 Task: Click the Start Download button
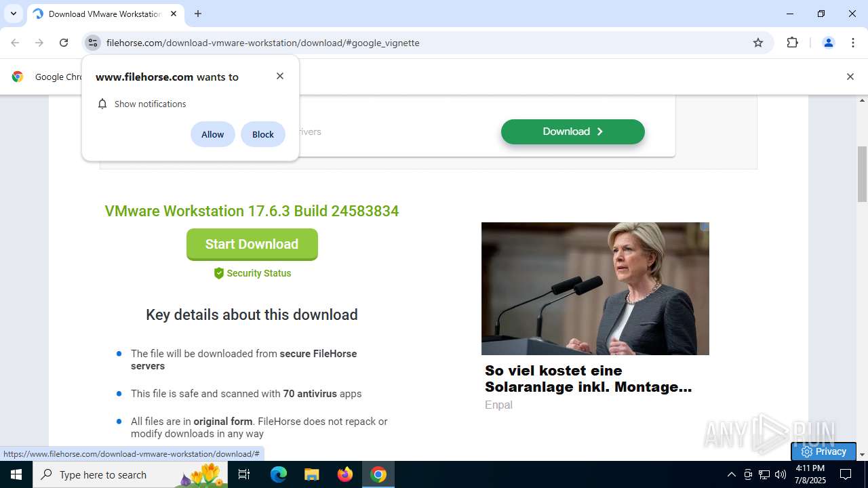[252, 244]
